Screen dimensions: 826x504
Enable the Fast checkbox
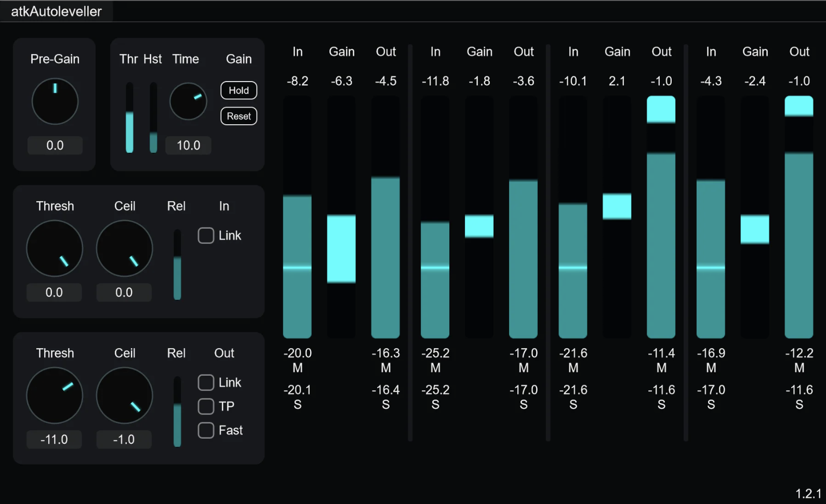pyautogui.click(x=206, y=430)
